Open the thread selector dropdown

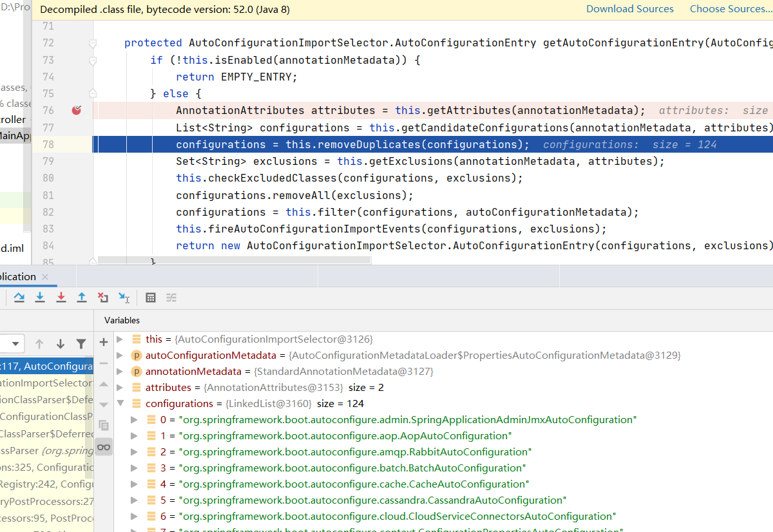click(13, 344)
